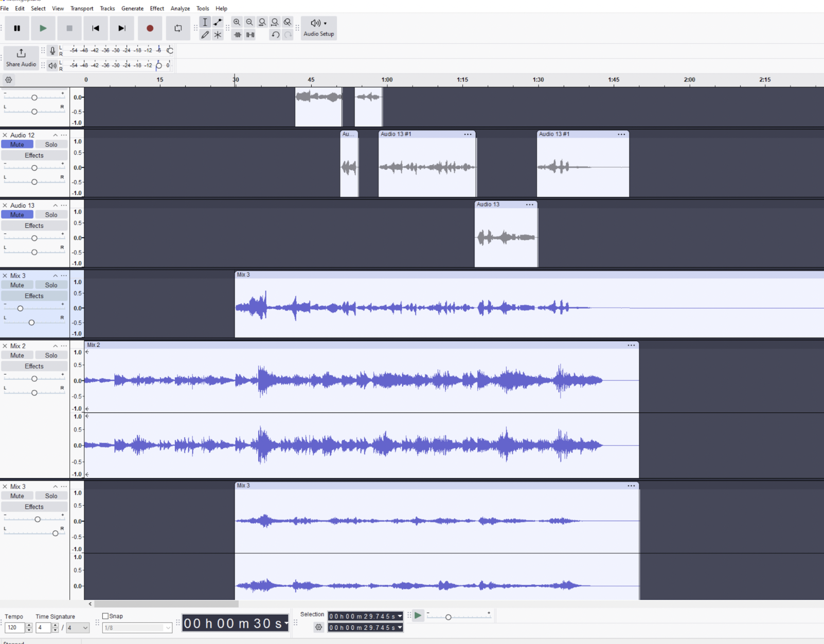
Task: Open the Effect menu
Action: [157, 9]
